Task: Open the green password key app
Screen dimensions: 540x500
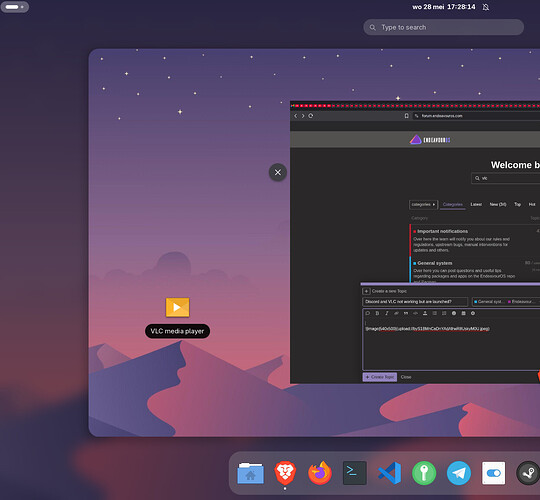Action: click(424, 473)
